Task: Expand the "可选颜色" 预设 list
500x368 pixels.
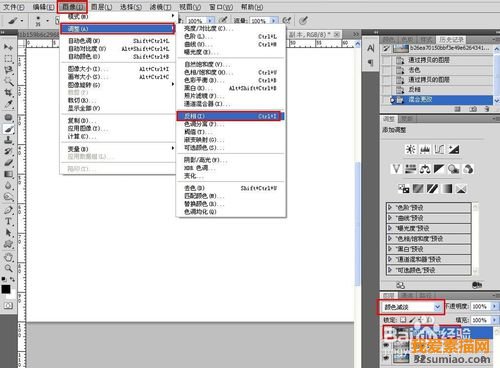Action: tap(390, 270)
